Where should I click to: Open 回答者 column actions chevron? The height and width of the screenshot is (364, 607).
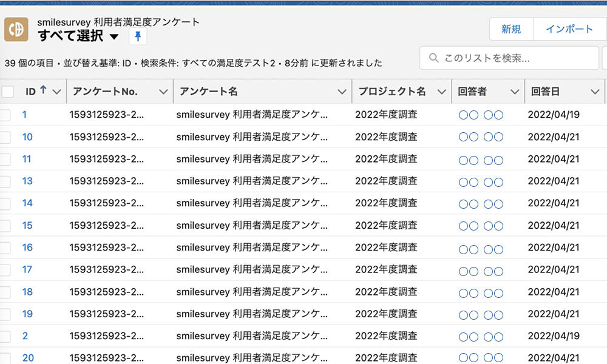[x=515, y=92]
